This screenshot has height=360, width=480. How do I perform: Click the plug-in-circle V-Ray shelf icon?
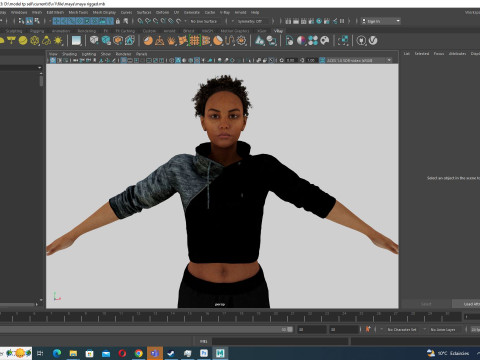pos(361,41)
